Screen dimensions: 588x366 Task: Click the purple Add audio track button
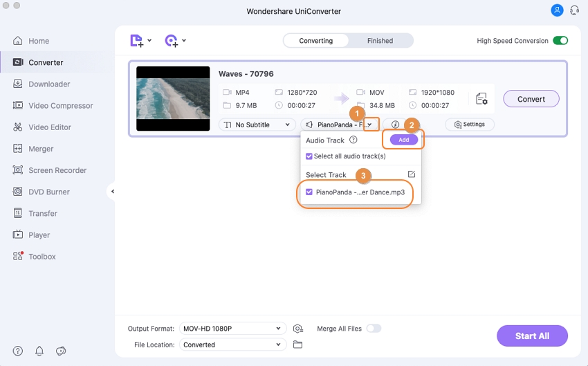(x=404, y=140)
